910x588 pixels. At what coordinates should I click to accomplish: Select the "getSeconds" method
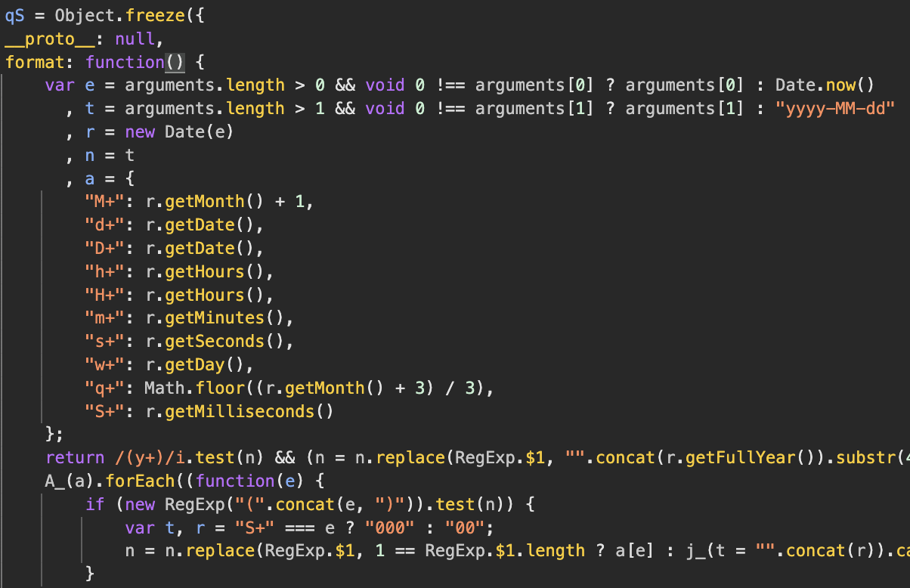tap(215, 342)
